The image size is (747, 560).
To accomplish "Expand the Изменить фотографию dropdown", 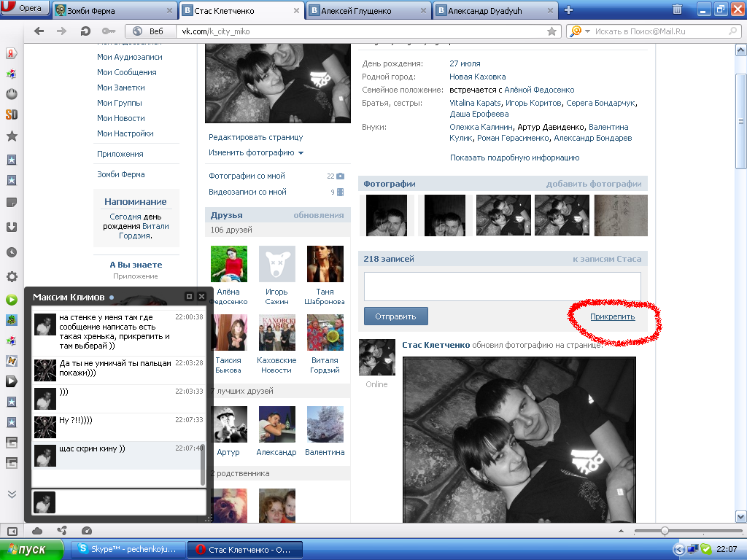I will [301, 153].
